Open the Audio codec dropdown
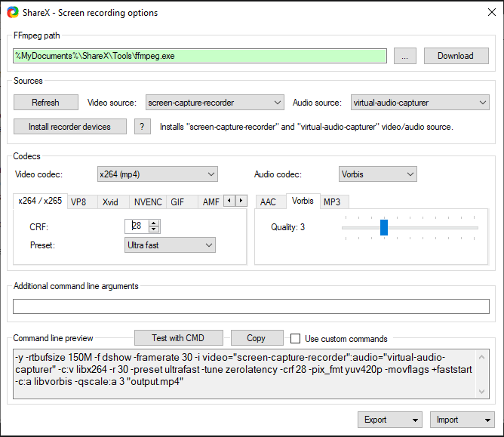Viewport: 504px width, 437px height. pos(378,174)
